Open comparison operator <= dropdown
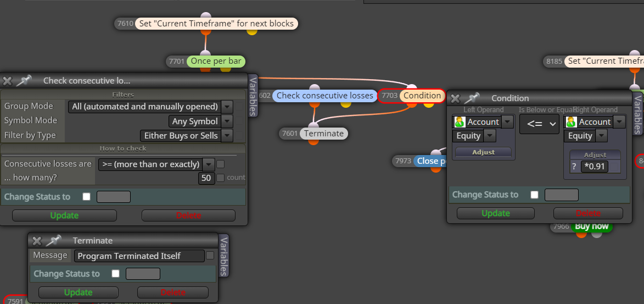Image resolution: width=644 pixels, height=304 pixels. pyautogui.click(x=539, y=124)
